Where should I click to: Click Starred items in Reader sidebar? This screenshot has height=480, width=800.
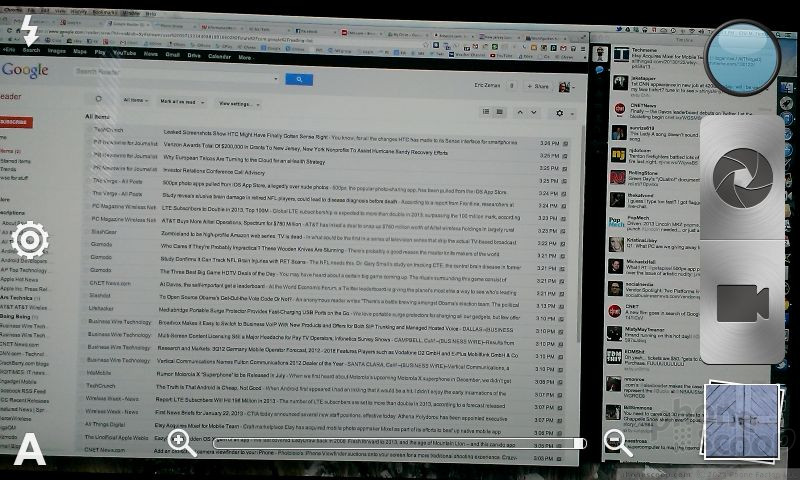click(x=15, y=161)
